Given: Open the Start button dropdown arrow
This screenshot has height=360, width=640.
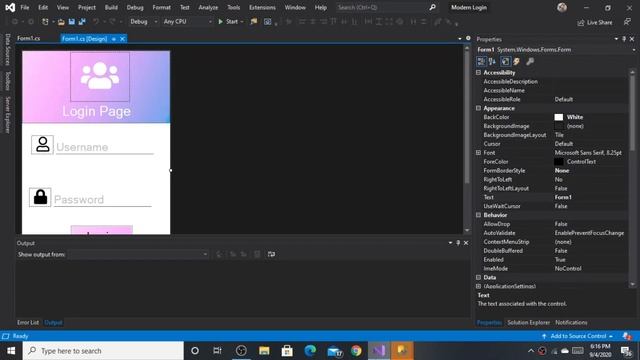Looking at the screenshot, I should point(242,22).
